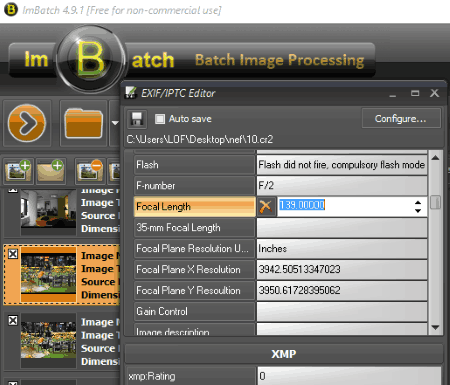
Task: Click the empty Gain Control value cell
Action: tap(342, 311)
